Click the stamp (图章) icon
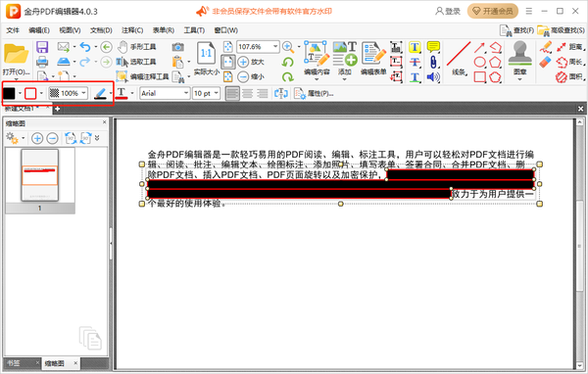Image resolution: width=588 pixels, height=374 pixels. tap(519, 58)
